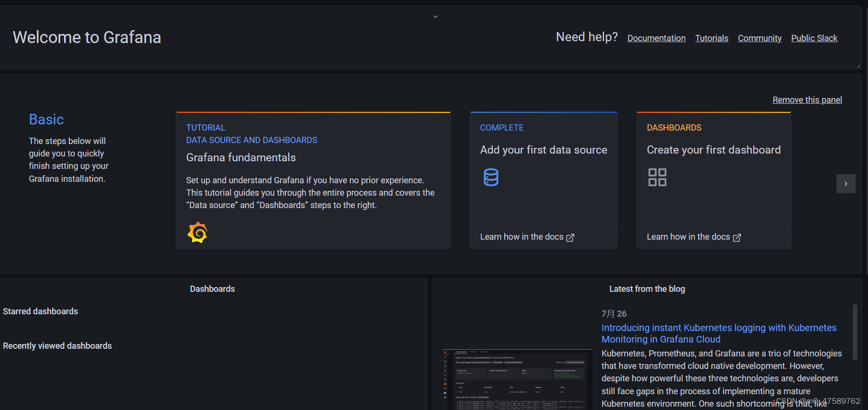Expand the collapsed chevron above the welcome panel
868x410 pixels.
(x=435, y=17)
